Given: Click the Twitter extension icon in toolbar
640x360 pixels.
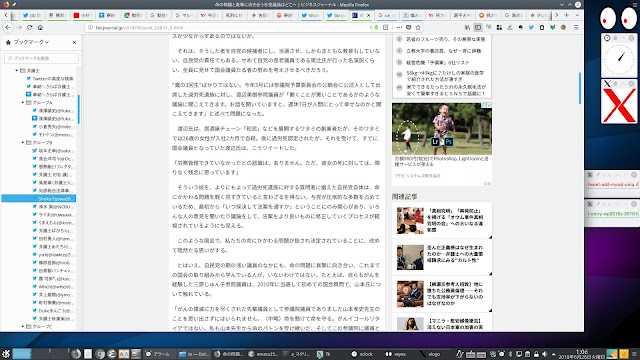Looking at the screenshot, I should 531,27.
